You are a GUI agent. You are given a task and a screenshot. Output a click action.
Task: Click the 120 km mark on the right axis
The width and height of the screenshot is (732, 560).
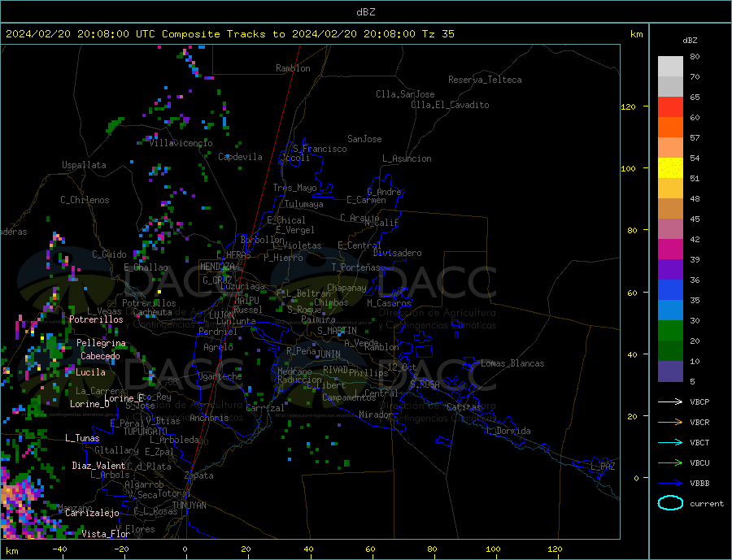click(x=628, y=106)
